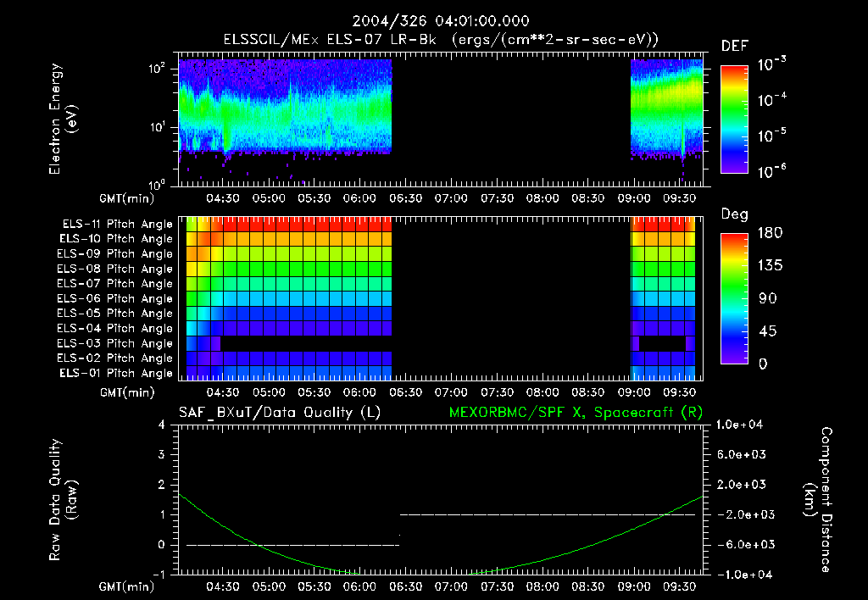868x600 pixels.
Task: Click the GMT(min) label under the bottom plot
Action: click(x=127, y=587)
